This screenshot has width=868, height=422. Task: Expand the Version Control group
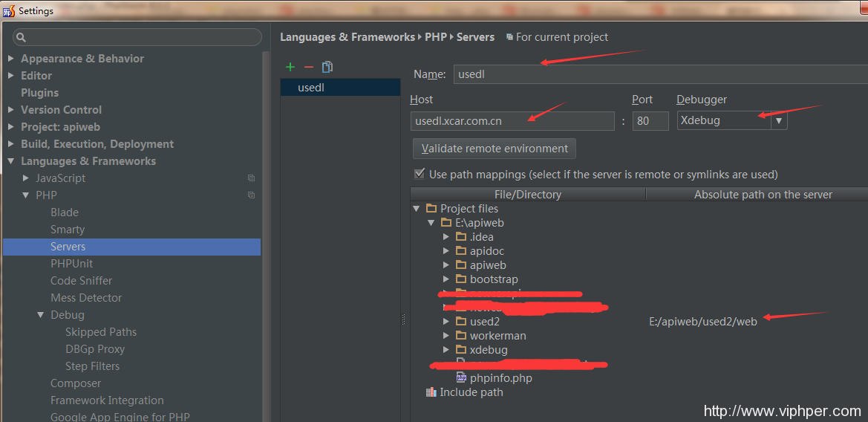(x=11, y=110)
